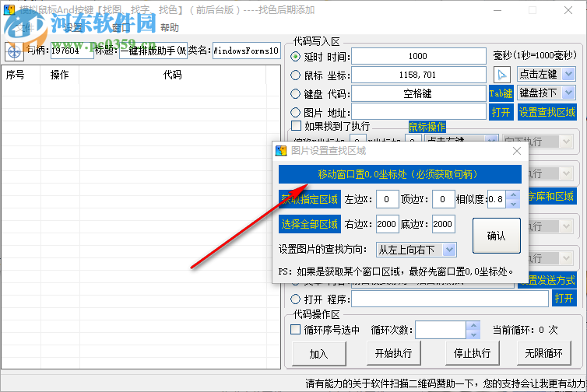Decrease 循环次数 with the down arrow
Viewport: 587px width, 392px height.
click(x=473, y=334)
